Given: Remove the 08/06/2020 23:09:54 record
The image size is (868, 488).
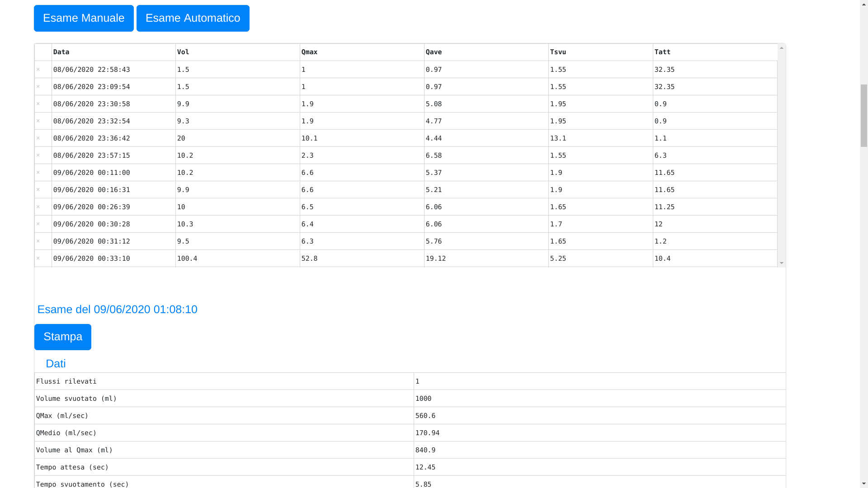Looking at the screenshot, I should [x=38, y=87].
